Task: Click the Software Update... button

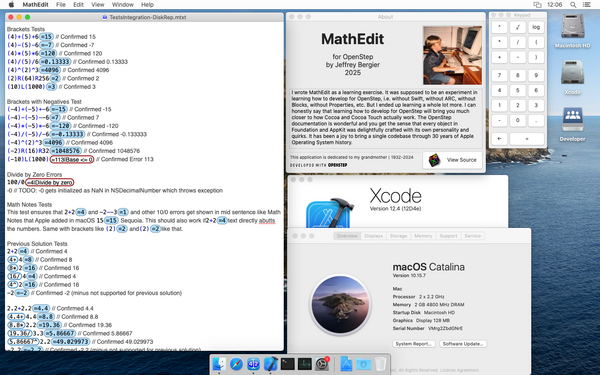Action: tap(463, 344)
